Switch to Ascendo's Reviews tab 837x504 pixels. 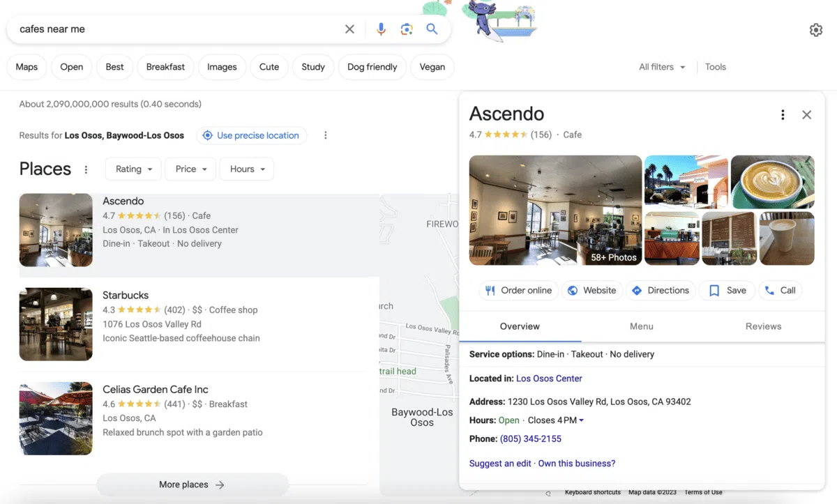[763, 326]
